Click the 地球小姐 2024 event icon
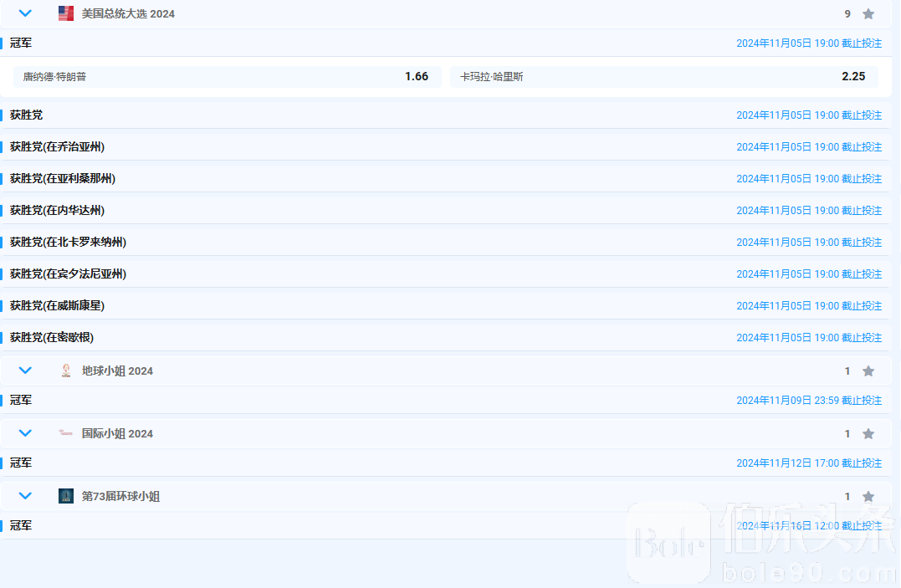 click(66, 371)
